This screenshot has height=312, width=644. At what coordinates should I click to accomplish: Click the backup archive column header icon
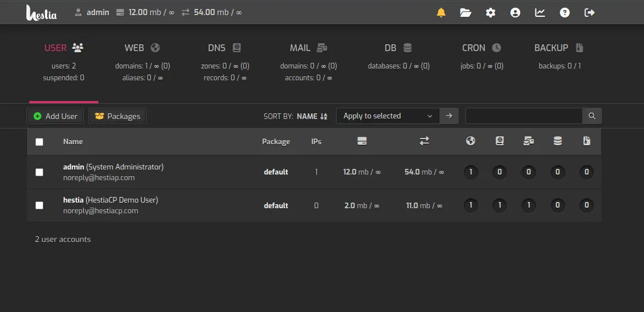point(587,141)
